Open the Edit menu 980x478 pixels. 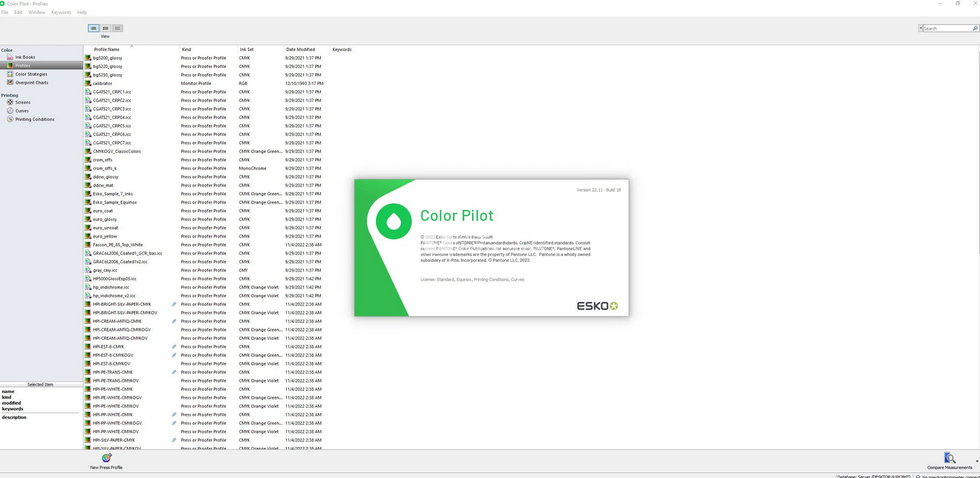18,13
